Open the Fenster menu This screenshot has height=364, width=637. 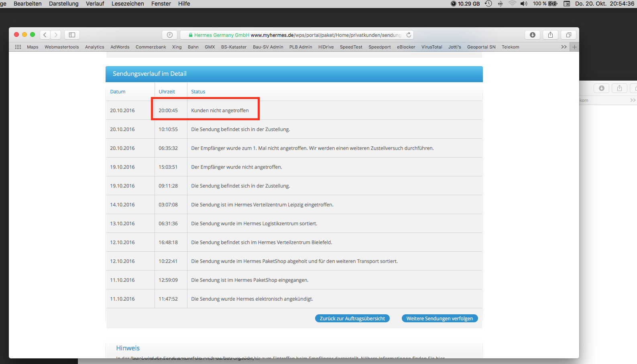[161, 4]
